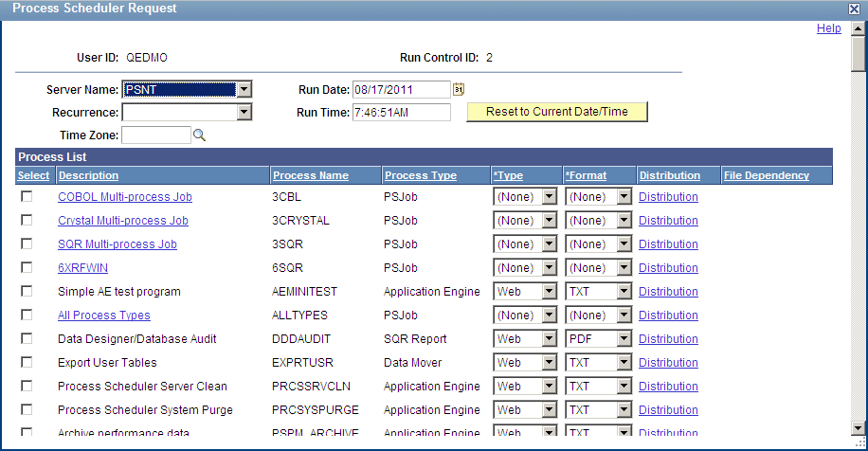Open the All Process Types link

104,316
